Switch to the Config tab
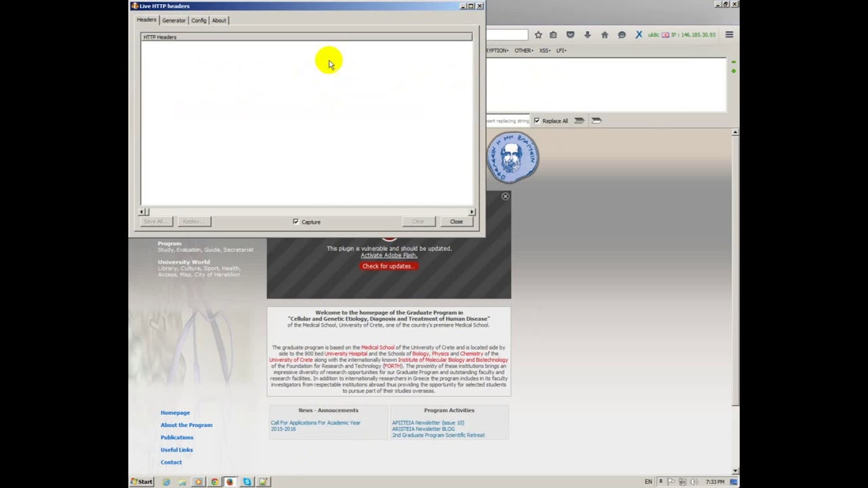The image size is (868, 488). pyautogui.click(x=199, y=20)
